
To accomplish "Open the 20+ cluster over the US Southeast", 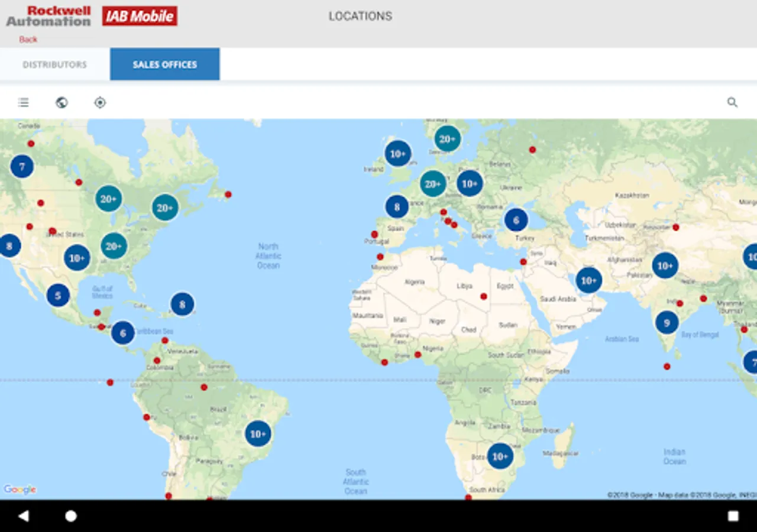I will [x=114, y=246].
